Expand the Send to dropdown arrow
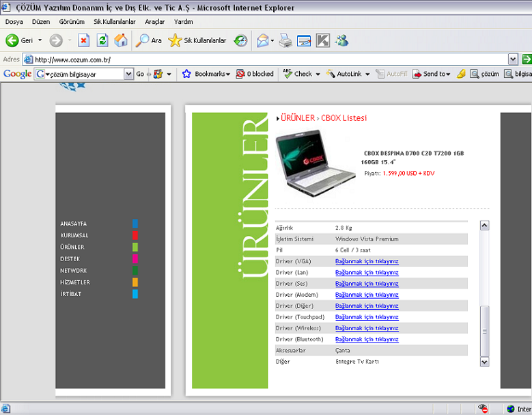Screen dimensions: 532x415 click(x=448, y=74)
